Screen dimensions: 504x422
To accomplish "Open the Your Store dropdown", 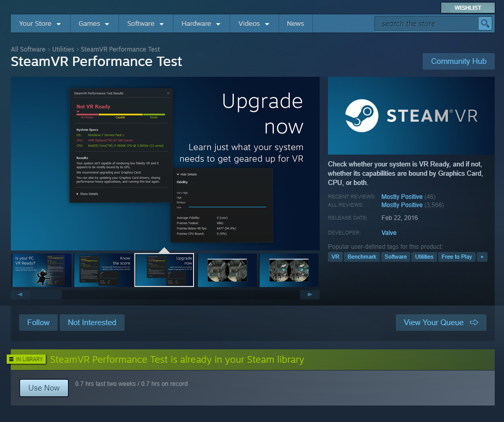I will (x=40, y=24).
